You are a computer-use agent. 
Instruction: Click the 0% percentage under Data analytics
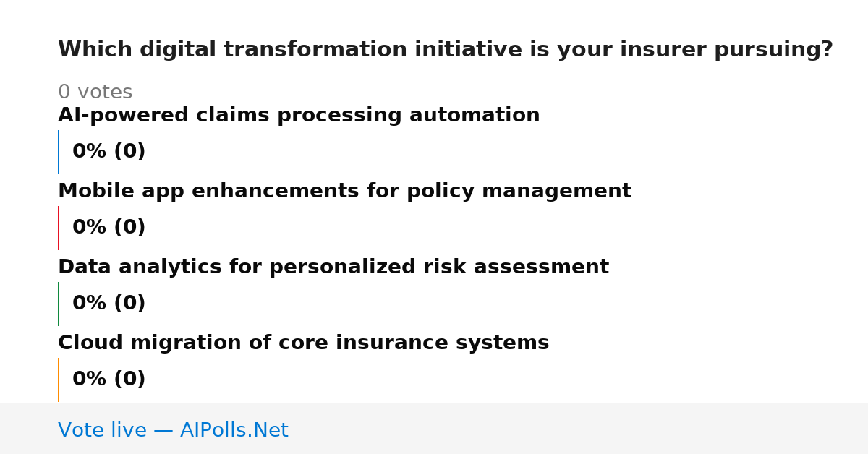(90, 304)
